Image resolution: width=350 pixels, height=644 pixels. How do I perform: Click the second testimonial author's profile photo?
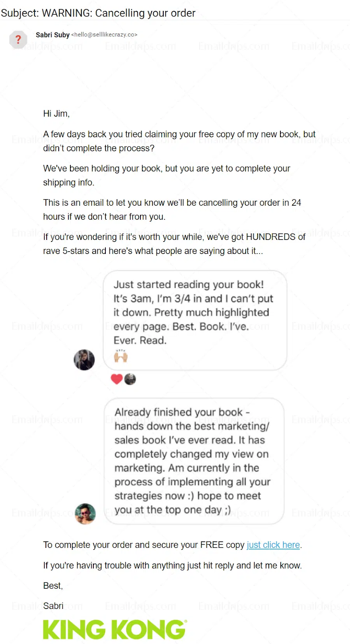[85, 514]
